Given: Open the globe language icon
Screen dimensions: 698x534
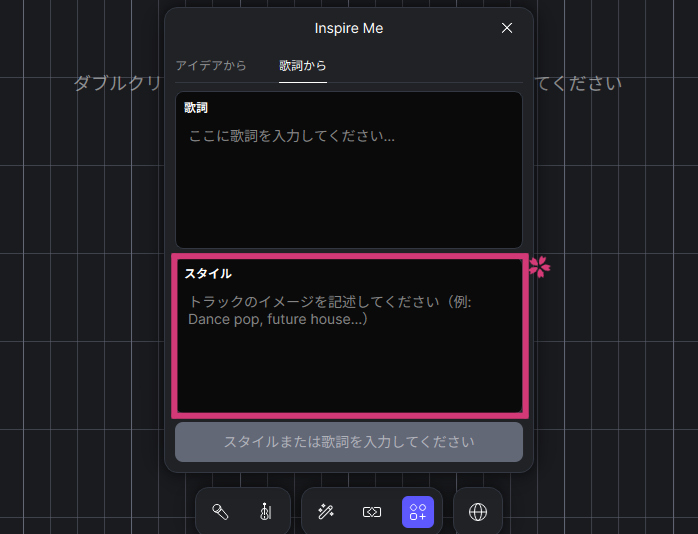Looking at the screenshot, I should [x=478, y=512].
